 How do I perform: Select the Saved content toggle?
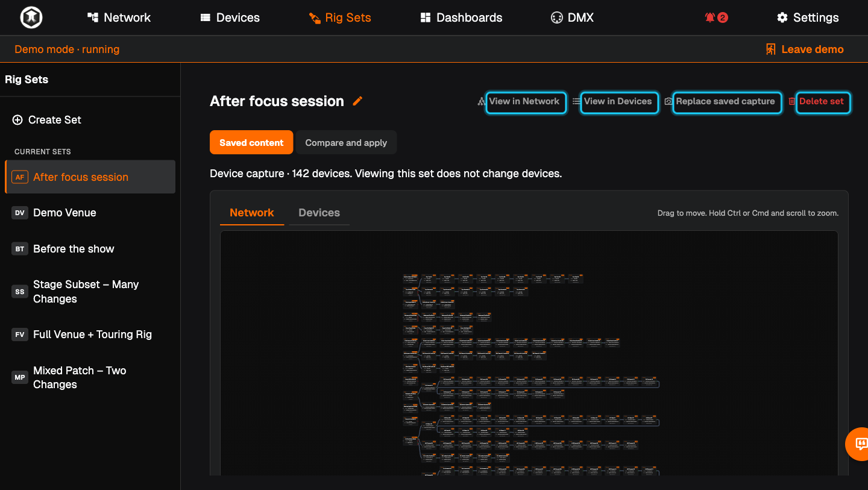coord(251,143)
